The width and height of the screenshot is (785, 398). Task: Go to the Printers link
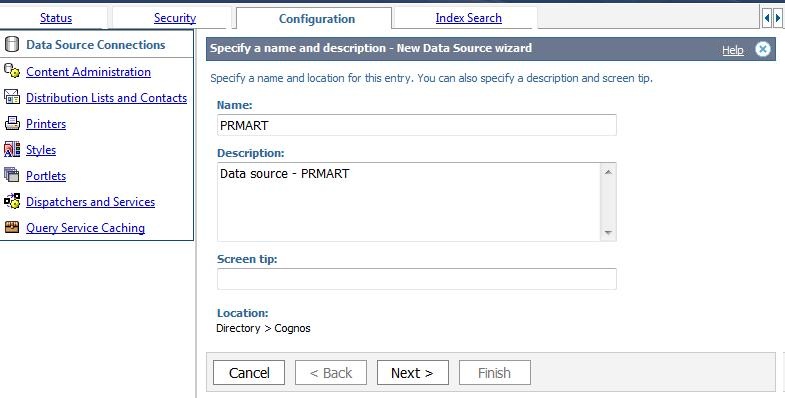pos(46,124)
